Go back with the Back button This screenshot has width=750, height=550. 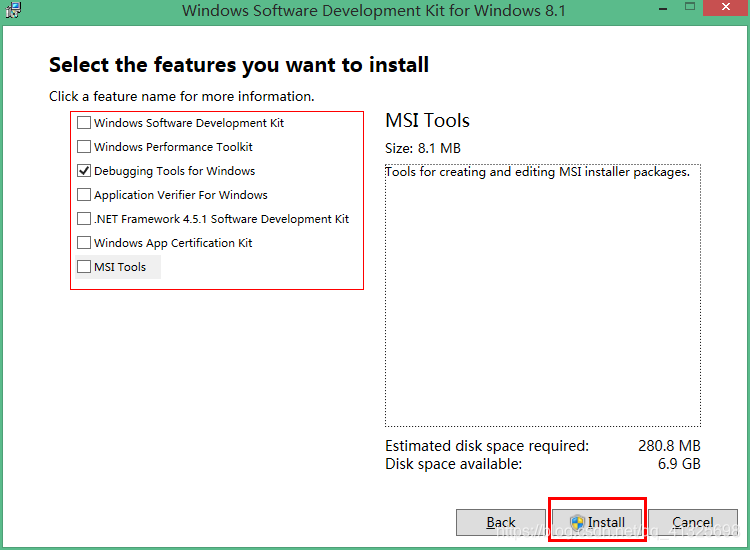coord(500,522)
